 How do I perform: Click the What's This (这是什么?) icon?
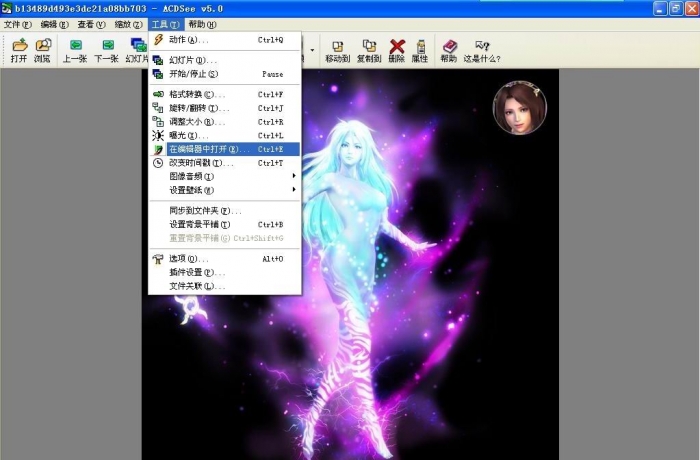pos(482,50)
